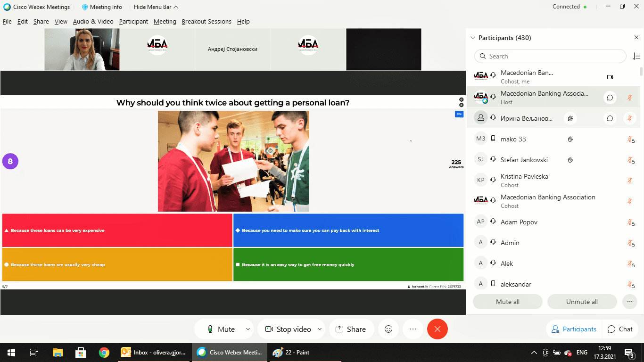644x362 pixels.
Task: Open the emoji reactions button
Action: [x=388, y=329]
